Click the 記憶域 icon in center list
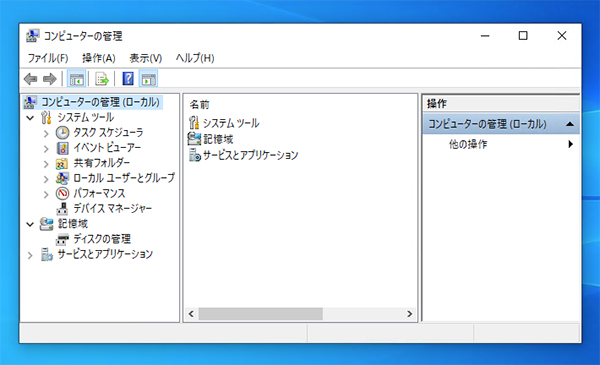Viewport: 600px width, 365px height. coord(194,139)
